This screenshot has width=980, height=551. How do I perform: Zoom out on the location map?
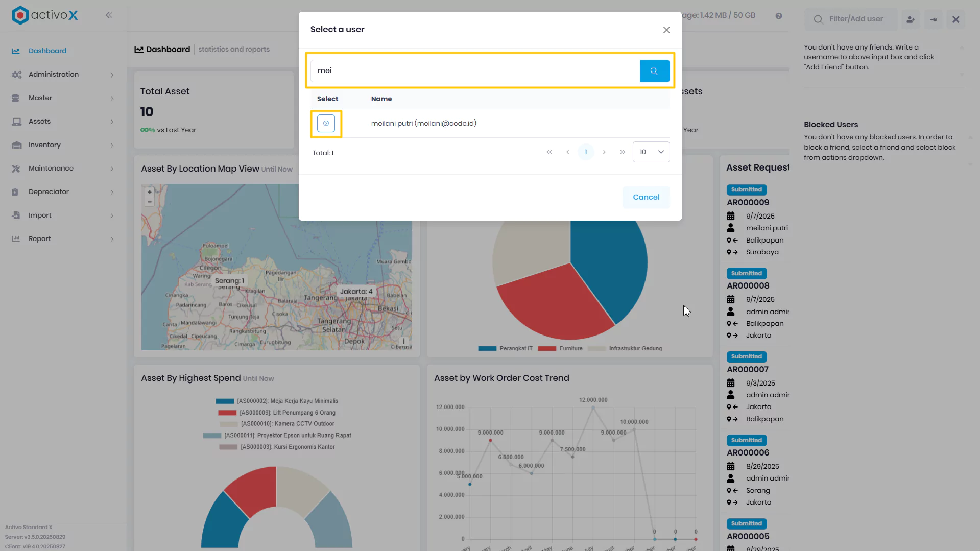pyautogui.click(x=150, y=202)
